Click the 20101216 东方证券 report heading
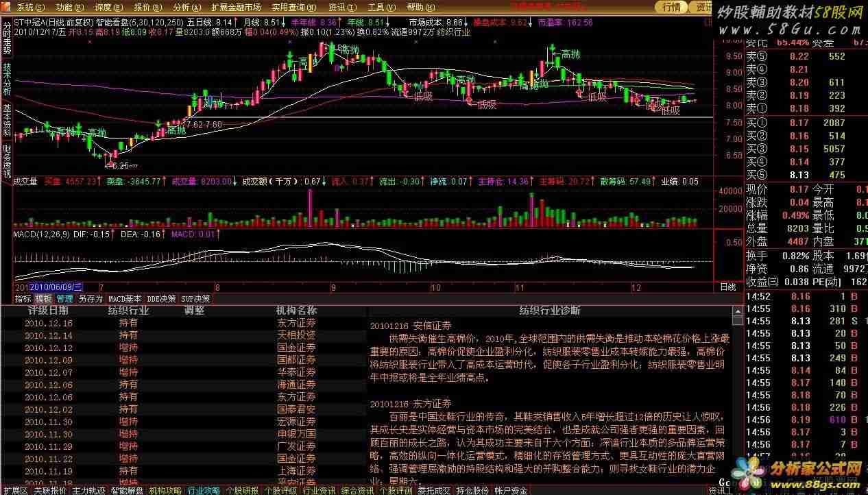 [x=411, y=403]
